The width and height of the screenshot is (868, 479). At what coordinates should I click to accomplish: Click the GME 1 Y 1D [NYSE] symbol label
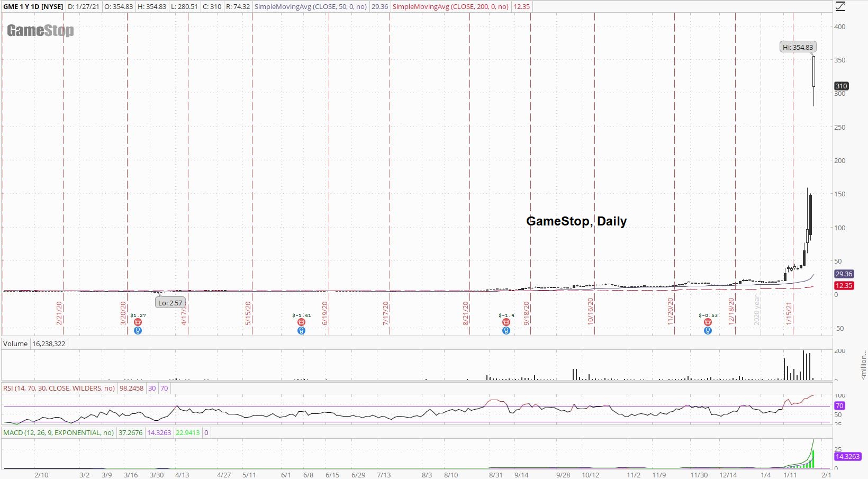point(33,7)
